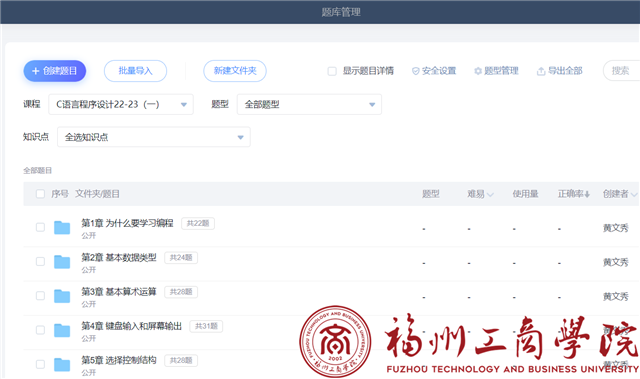Create a new folder with 新建文件夹
Viewport: 640px width, 379px height.
(x=235, y=71)
